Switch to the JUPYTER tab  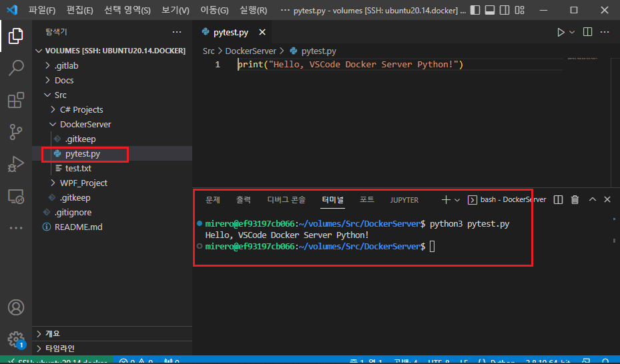pos(404,200)
